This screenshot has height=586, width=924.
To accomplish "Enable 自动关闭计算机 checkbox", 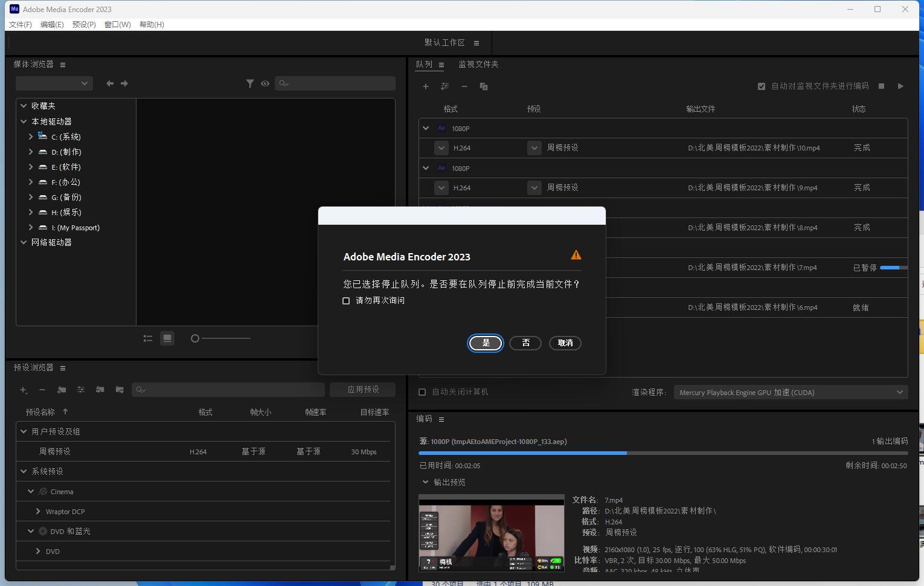I will (x=422, y=392).
